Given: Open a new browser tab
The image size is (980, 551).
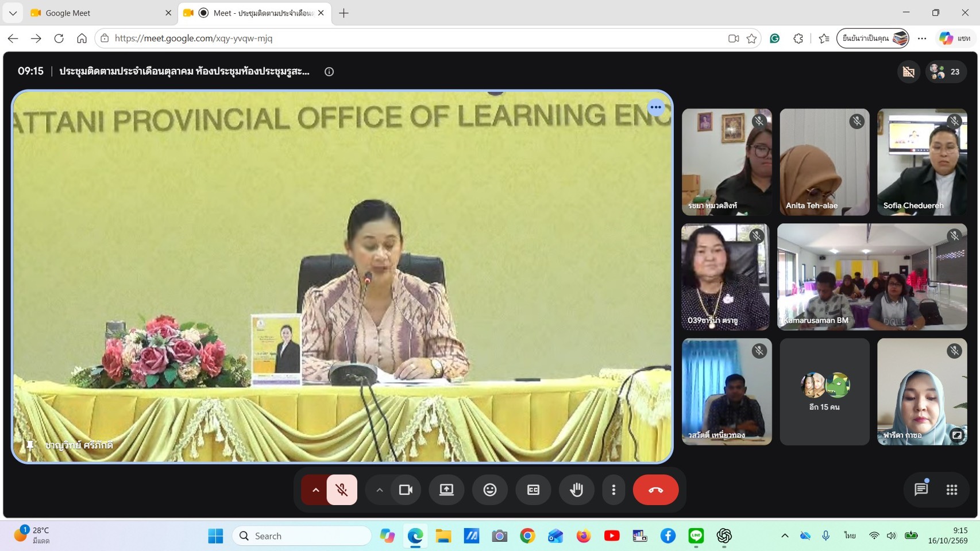Looking at the screenshot, I should (x=344, y=13).
